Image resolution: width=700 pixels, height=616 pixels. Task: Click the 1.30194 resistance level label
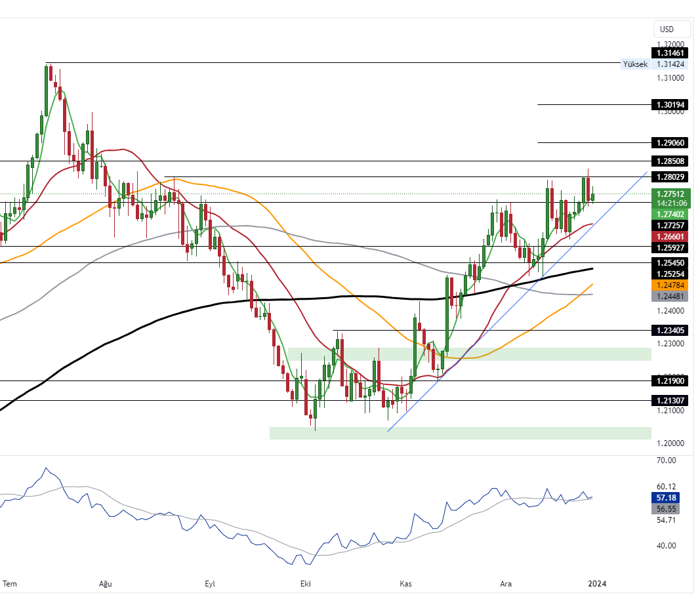point(669,104)
